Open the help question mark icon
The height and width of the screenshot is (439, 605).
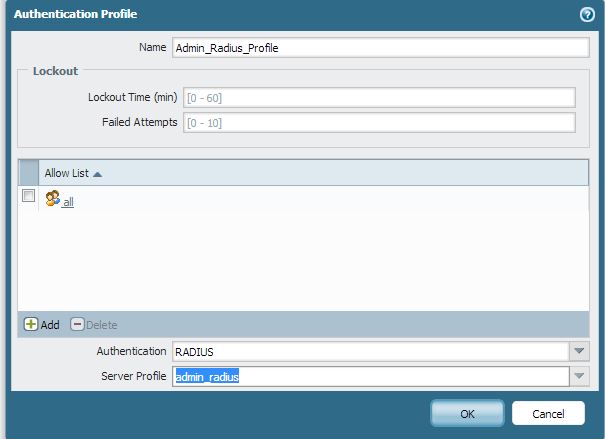tap(587, 15)
